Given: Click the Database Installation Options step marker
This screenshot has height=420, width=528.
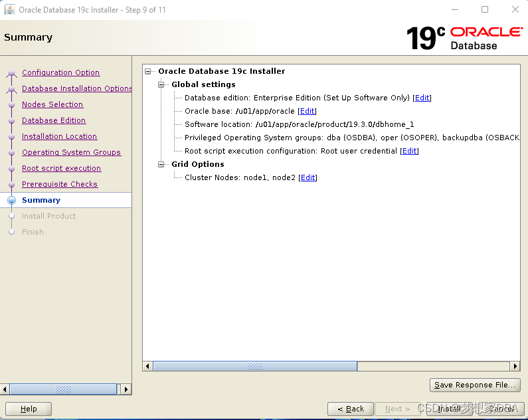Looking at the screenshot, I should (11, 89).
